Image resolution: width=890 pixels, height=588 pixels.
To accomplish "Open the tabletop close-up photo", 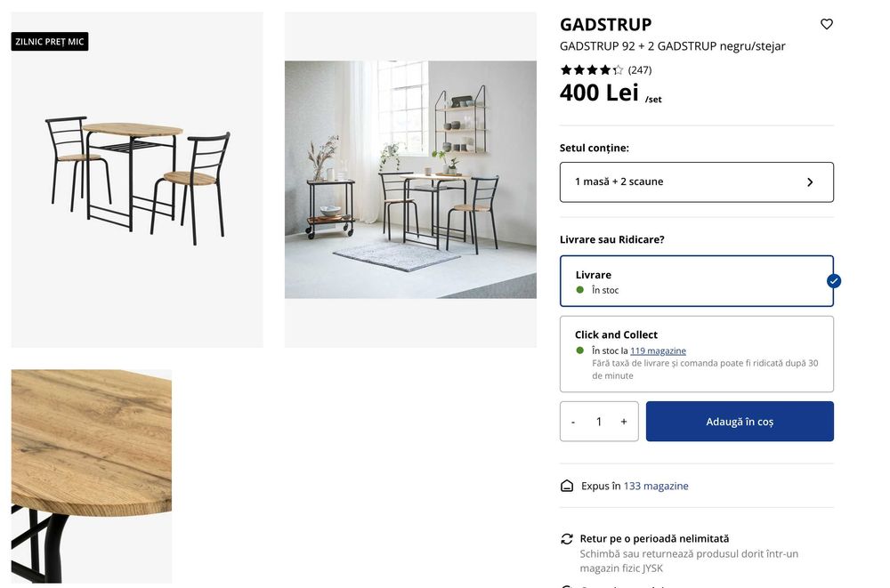I will pos(92,475).
